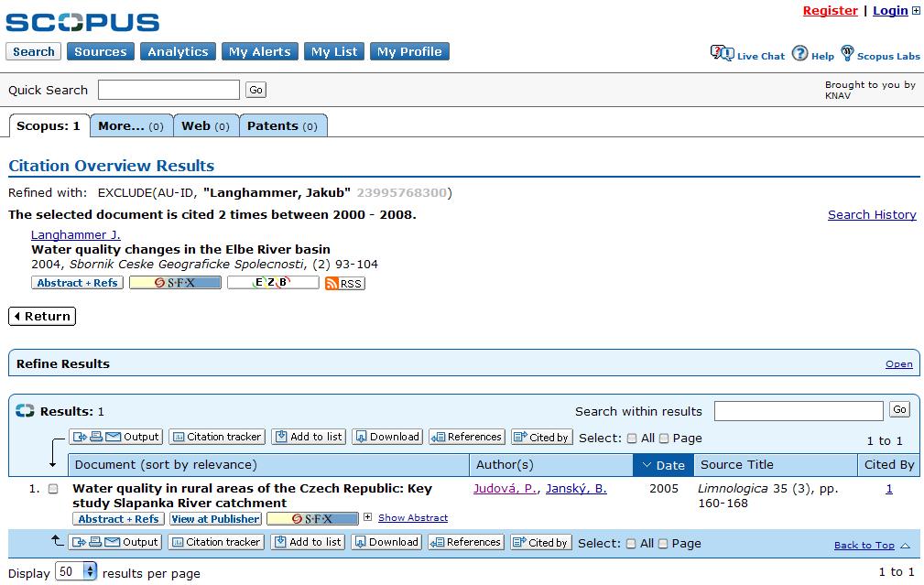Open the Search History link
924x585 pixels.
[872, 214]
